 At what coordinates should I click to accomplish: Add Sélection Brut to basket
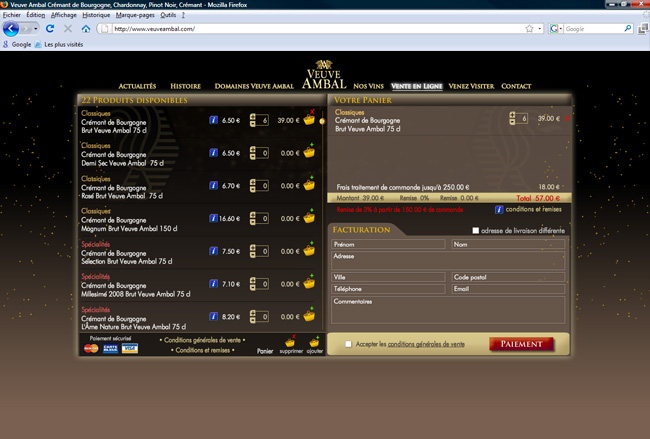309,250
